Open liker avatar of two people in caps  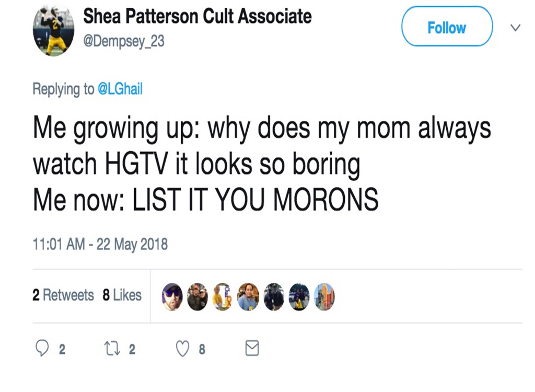(x=197, y=296)
